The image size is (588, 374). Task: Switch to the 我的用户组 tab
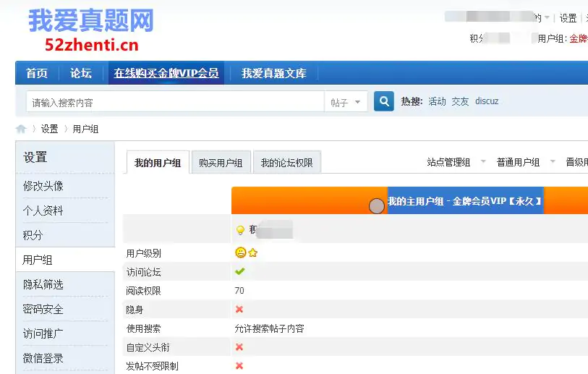[x=158, y=163]
